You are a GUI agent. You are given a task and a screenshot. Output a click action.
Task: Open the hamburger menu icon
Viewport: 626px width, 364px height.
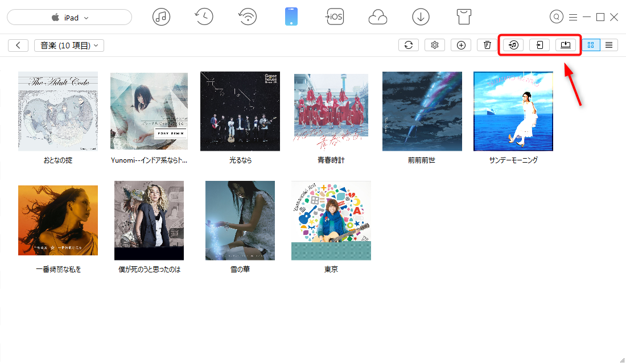[573, 17]
